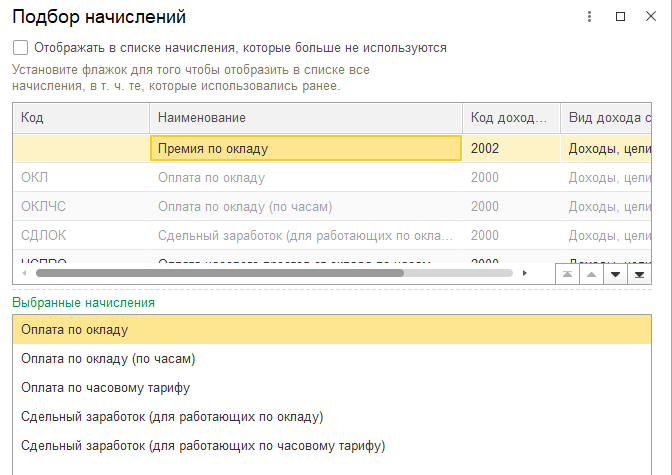Click the three-dot more options menu icon
The height and width of the screenshot is (475, 672).
pos(590,17)
